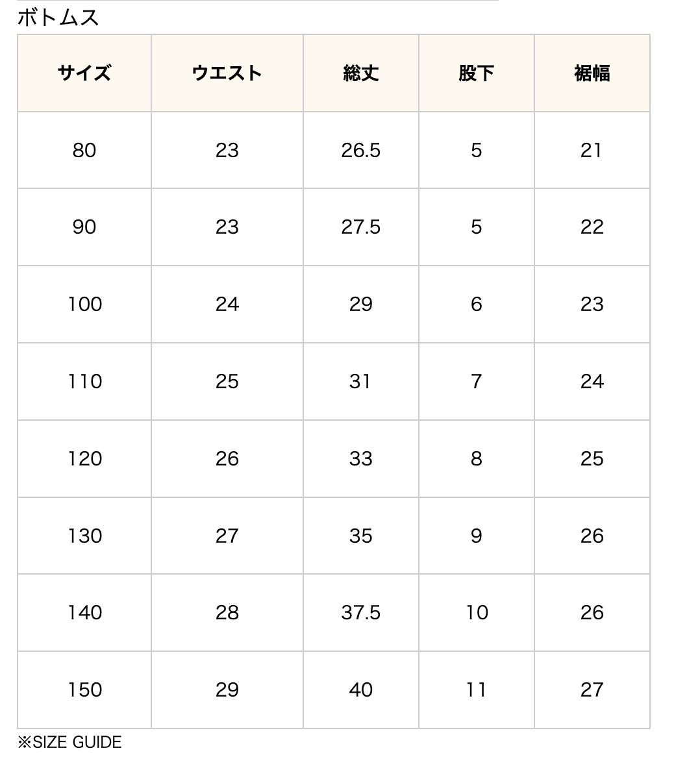Click total length value 40

360,690
